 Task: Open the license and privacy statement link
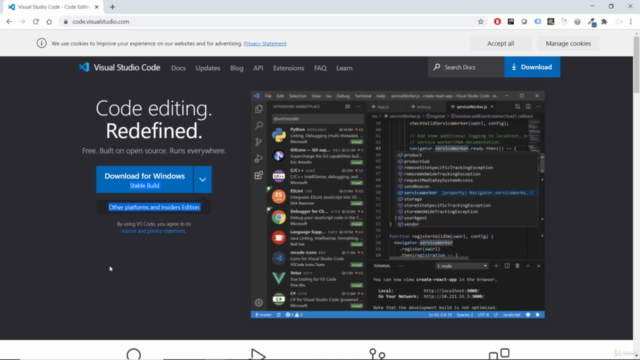tap(153, 231)
